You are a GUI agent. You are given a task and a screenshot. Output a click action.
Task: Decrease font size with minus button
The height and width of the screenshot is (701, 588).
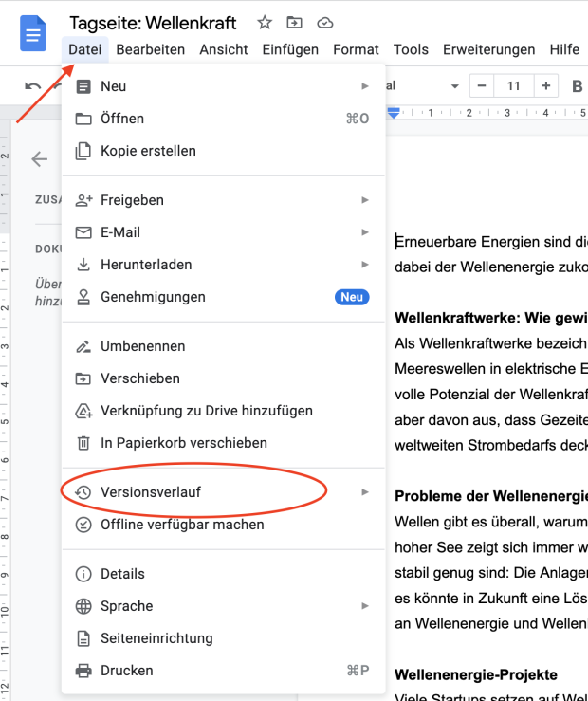(x=482, y=86)
